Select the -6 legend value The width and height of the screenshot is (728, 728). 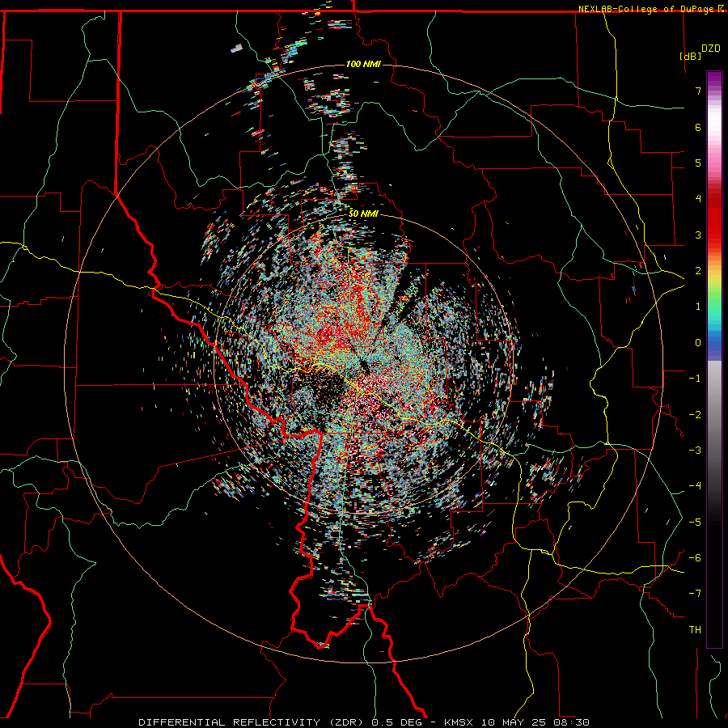695,558
